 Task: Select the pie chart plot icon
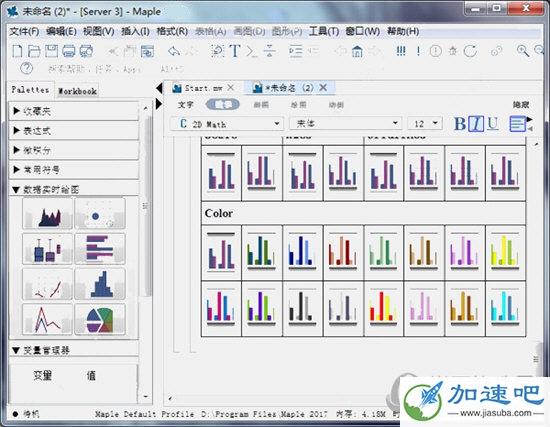pos(100,320)
